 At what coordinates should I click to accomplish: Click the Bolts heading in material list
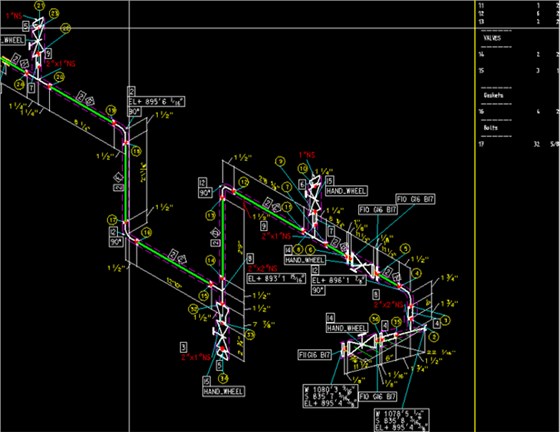point(491,127)
